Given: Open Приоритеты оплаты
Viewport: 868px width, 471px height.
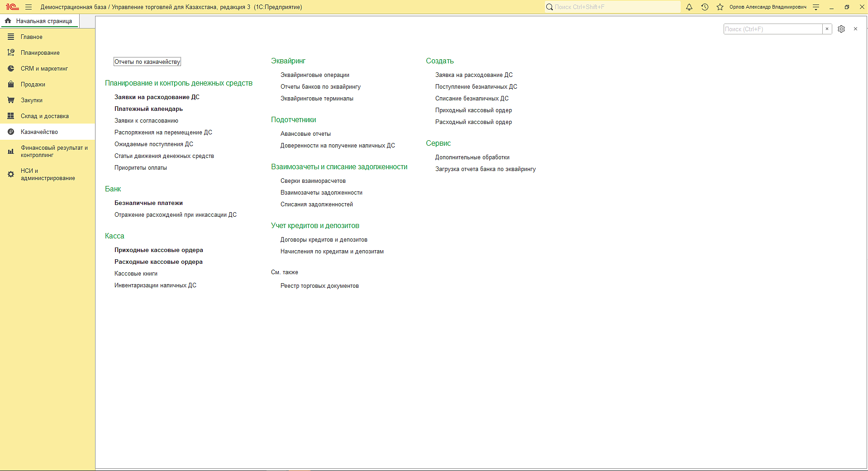Looking at the screenshot, I should [140, 167].
